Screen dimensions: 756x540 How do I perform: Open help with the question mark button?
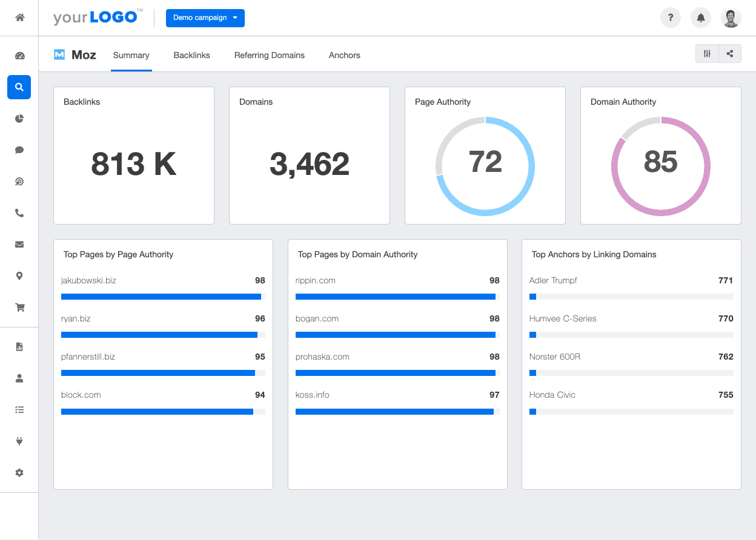click(x=671, y=18)
